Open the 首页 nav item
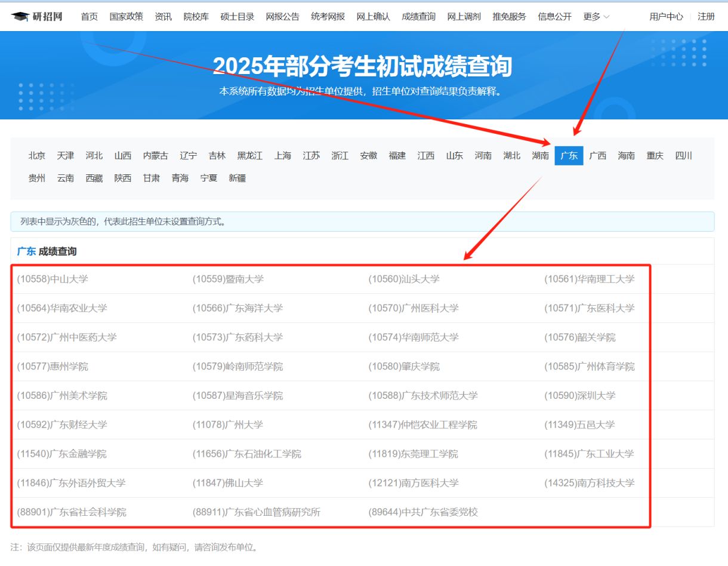 tap(90, 17)
